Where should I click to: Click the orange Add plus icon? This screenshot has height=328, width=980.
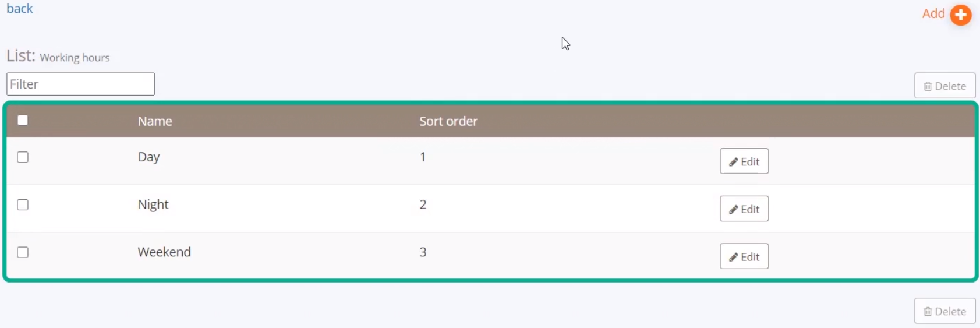pyautogui.click(x=961, y=15)
